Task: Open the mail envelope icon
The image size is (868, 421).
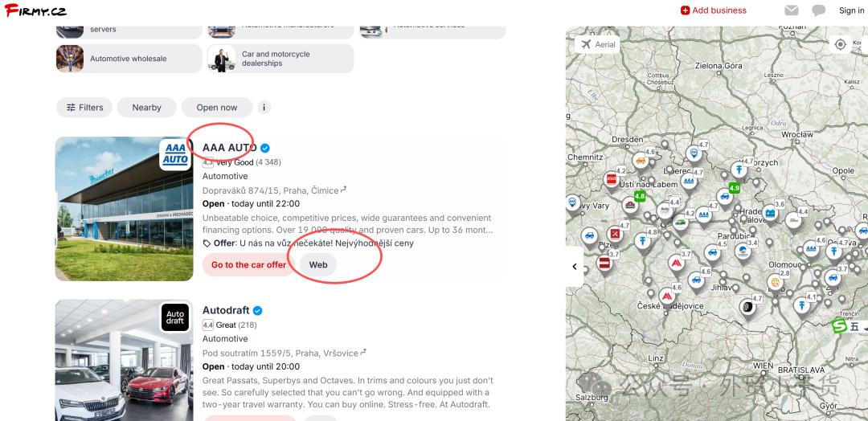Action: 792,10
